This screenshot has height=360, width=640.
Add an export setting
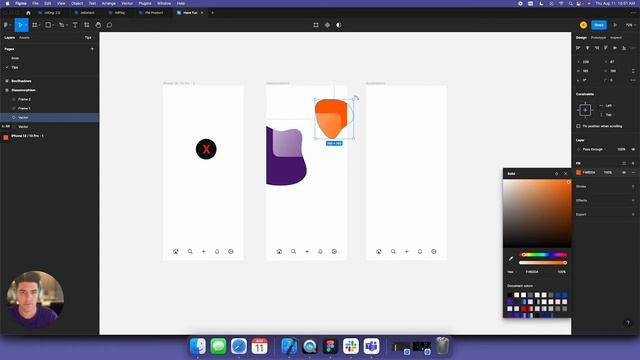[633, 214]
